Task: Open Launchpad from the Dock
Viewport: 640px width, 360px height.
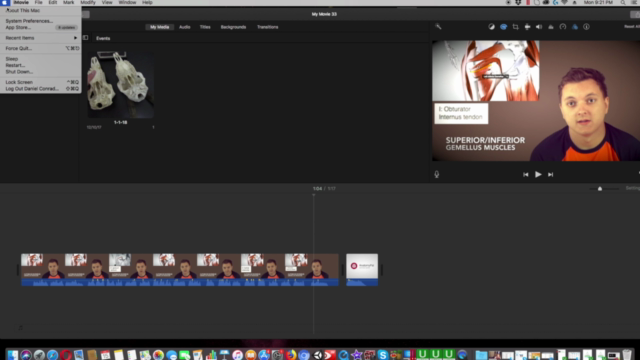Action: [39, 355]
